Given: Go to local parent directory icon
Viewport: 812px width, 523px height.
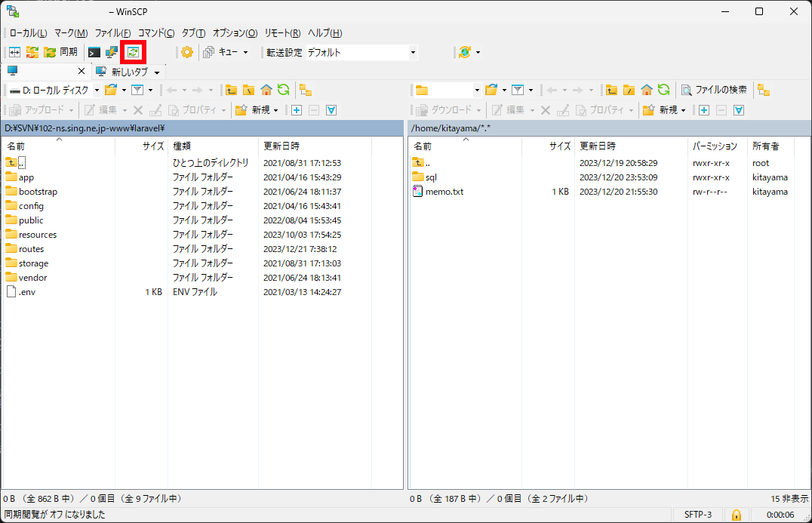Looking at the screenshot, I should pos(231,90).
